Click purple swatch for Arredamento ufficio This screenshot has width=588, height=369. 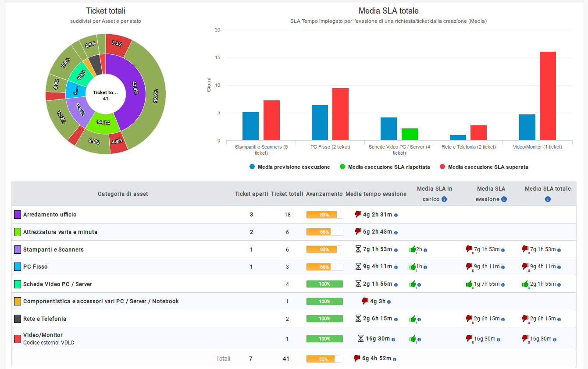tap(18, 214)
